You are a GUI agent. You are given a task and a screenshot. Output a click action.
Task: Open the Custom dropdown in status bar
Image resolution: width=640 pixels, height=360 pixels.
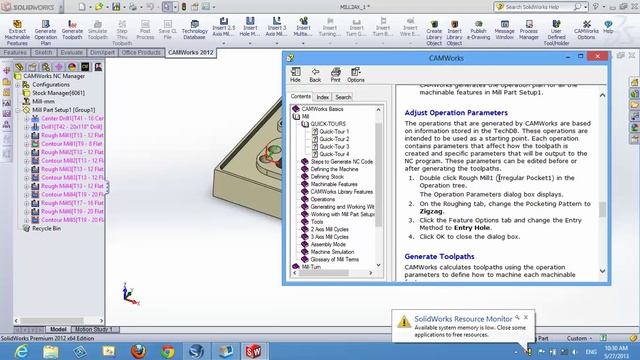tap(579, 338)
